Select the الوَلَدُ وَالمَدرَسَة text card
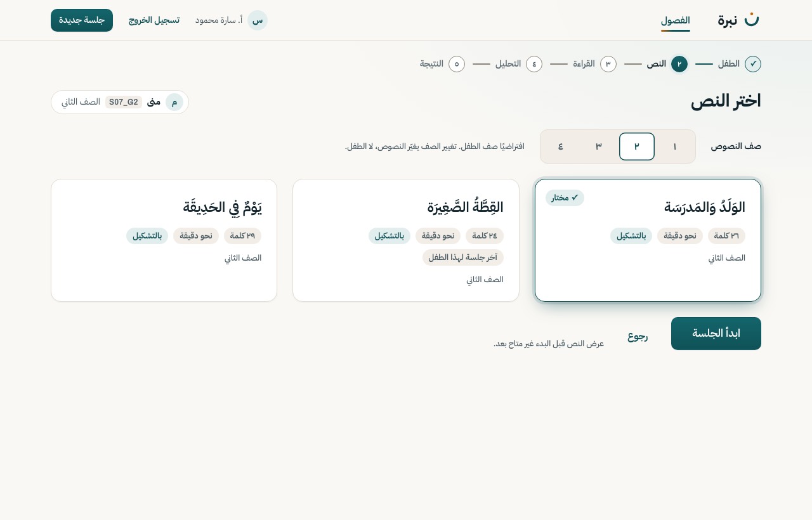The height and width of the screenshot is (520, 812). point(648,240)
